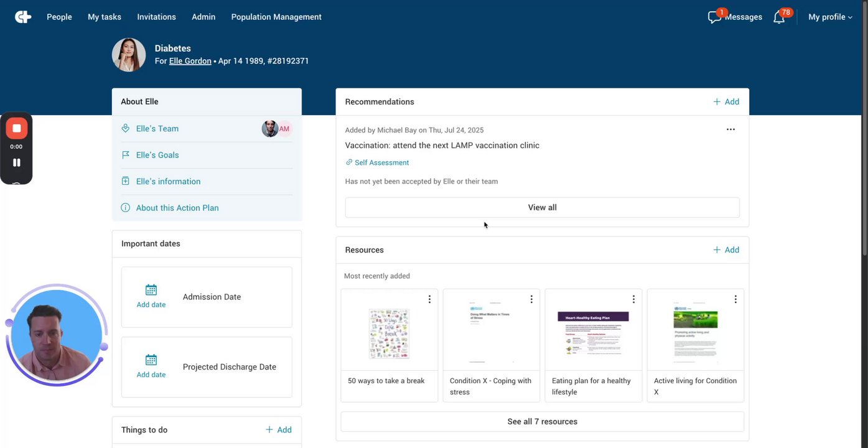Open options menu for Active living resource
The image size is (868, 448).
[735, 299]
